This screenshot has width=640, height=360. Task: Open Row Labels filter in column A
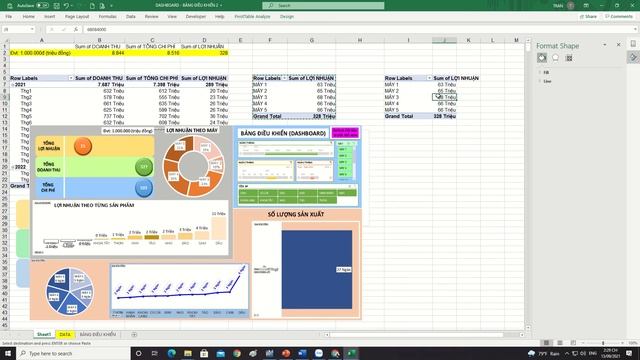[x=71, y=78]
